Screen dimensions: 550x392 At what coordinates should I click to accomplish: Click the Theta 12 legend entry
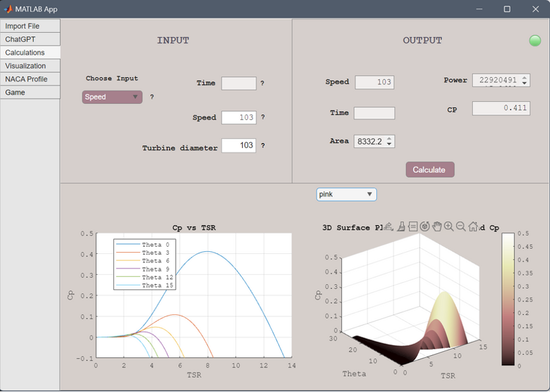pos(145,277)
